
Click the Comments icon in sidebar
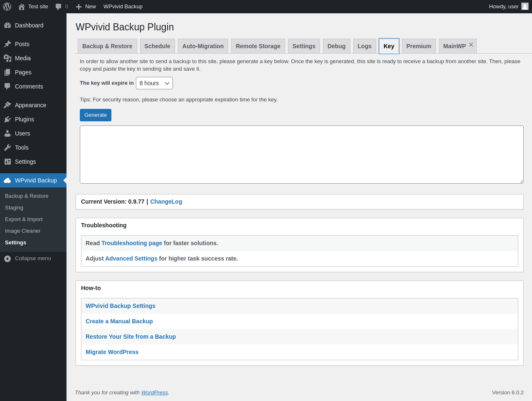click(x=7, y=86)
